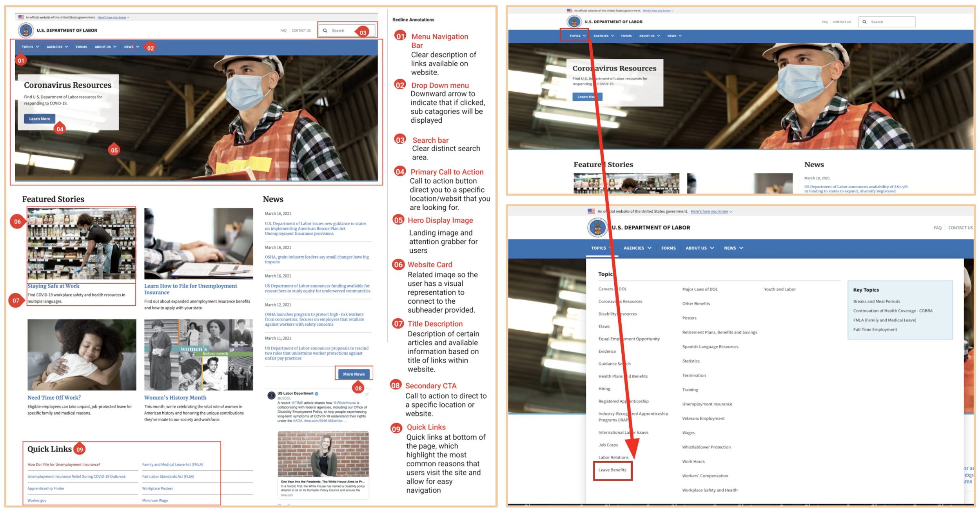980x513 pixels.
Task: Open the Leave Benefits topic link
Action: pos(612,470)
